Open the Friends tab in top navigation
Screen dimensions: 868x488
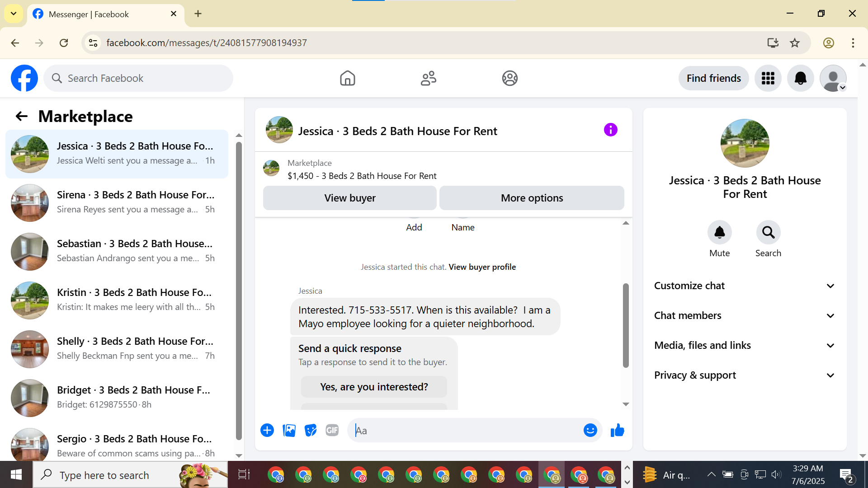[428, 78]
